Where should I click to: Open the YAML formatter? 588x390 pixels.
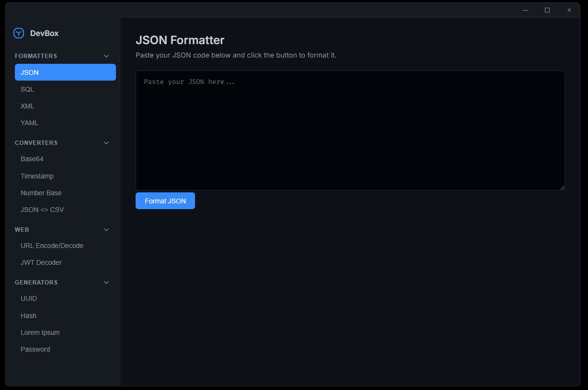29,122
